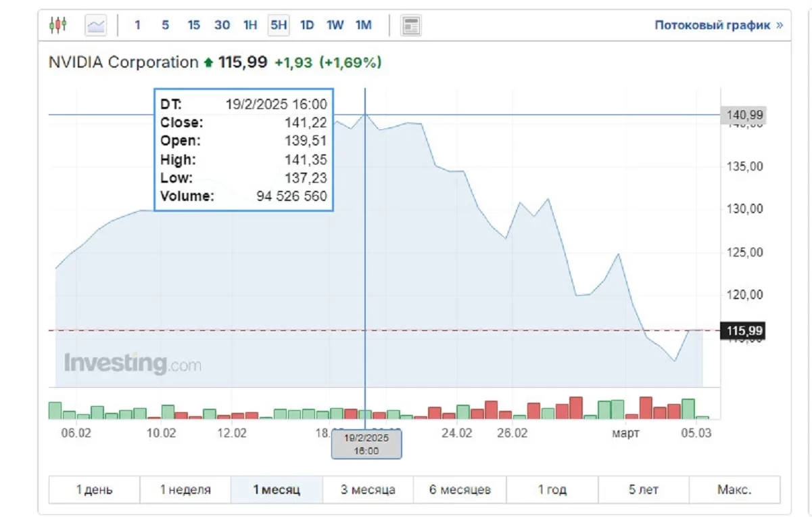Open the news panel icon in toolbar
Image resolution: width=812 pixels, height=517 pixels.
tap(410, 26)
